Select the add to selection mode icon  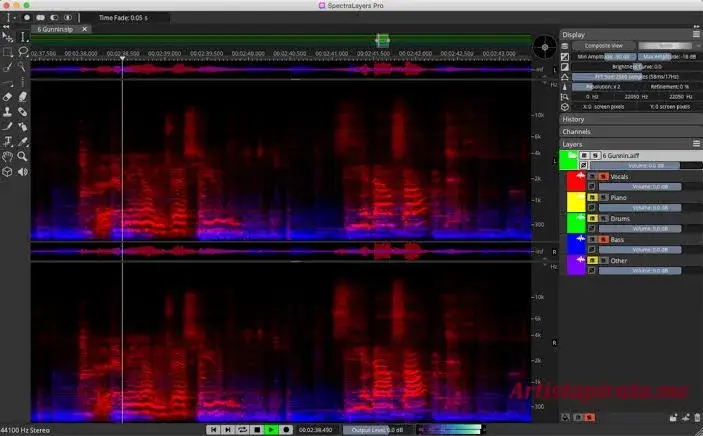point(40,18)
